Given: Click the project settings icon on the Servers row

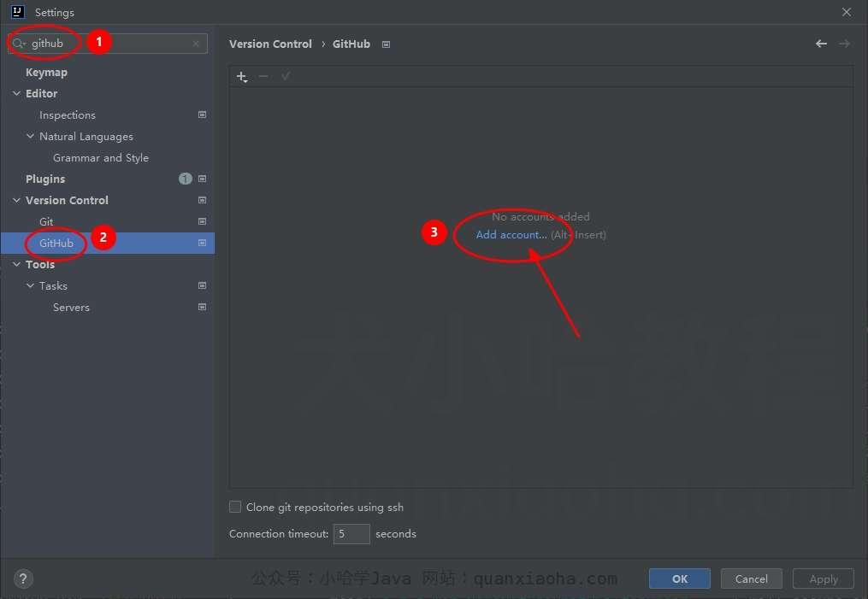Looking at the screenshot, I should point(202,307).
